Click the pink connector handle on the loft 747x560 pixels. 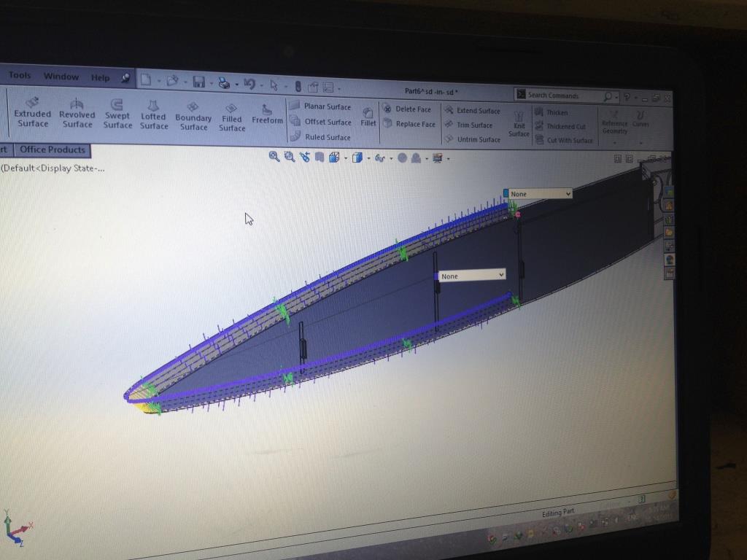click(518, 215)
